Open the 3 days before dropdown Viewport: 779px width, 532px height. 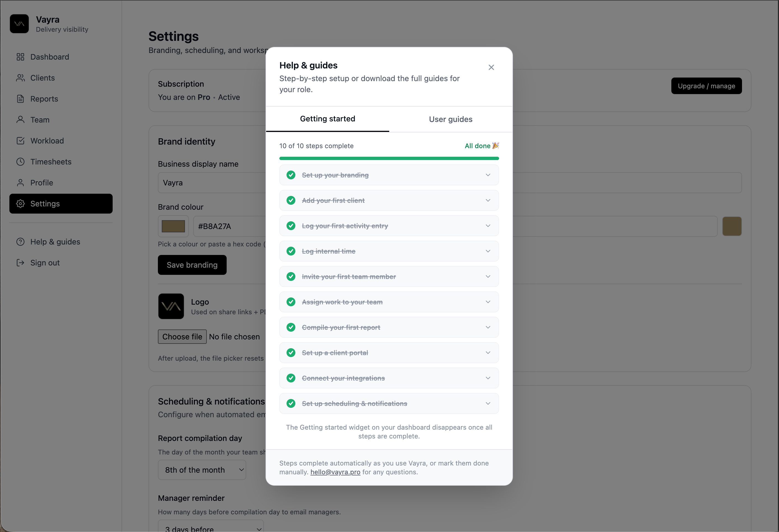pyautogui.click(x=211, y=526)
